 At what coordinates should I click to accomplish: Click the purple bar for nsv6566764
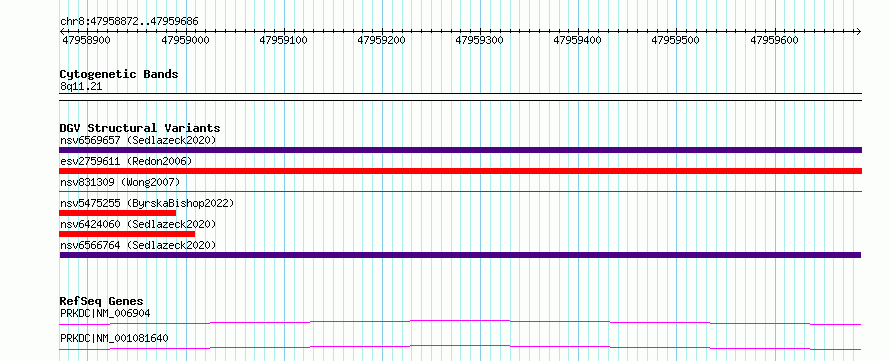(x=460, y=255)
